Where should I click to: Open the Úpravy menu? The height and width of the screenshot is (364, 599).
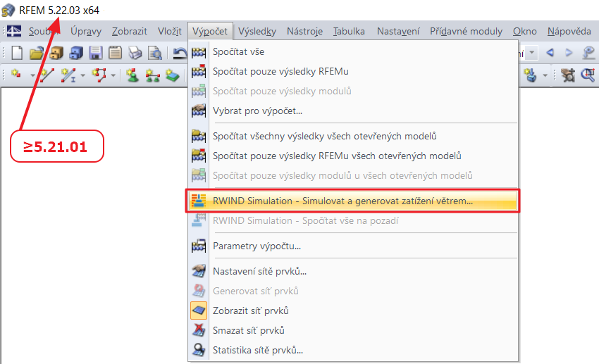tap(86, 31)
